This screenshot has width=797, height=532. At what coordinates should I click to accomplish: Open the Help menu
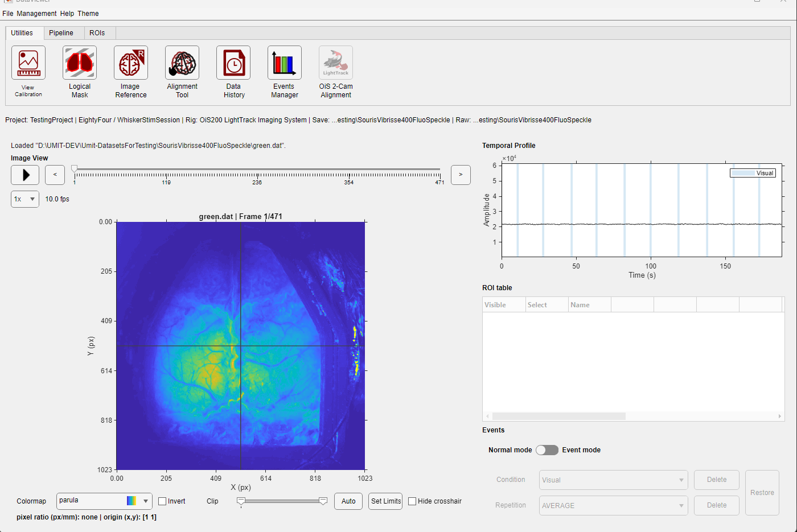pos(67,14)
